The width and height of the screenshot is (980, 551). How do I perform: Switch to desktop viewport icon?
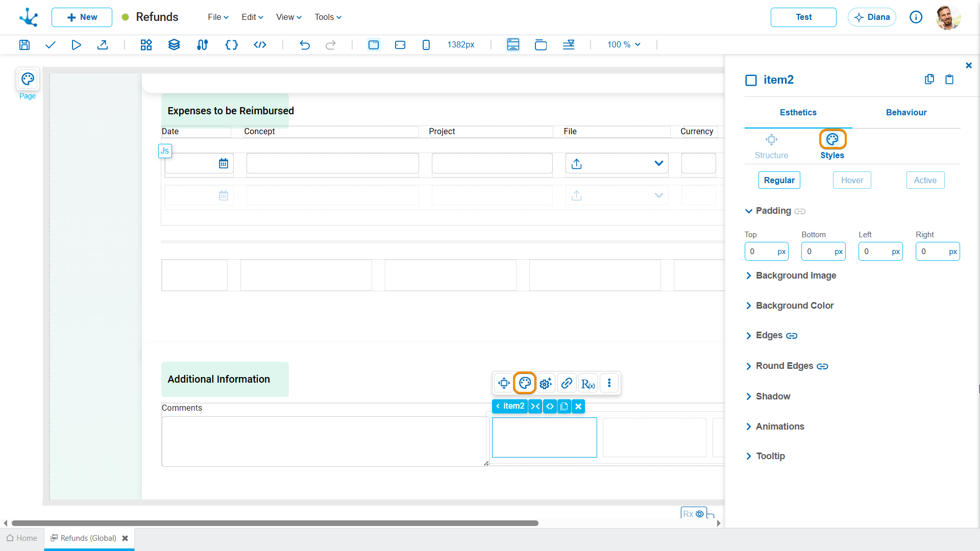(374, 45)
